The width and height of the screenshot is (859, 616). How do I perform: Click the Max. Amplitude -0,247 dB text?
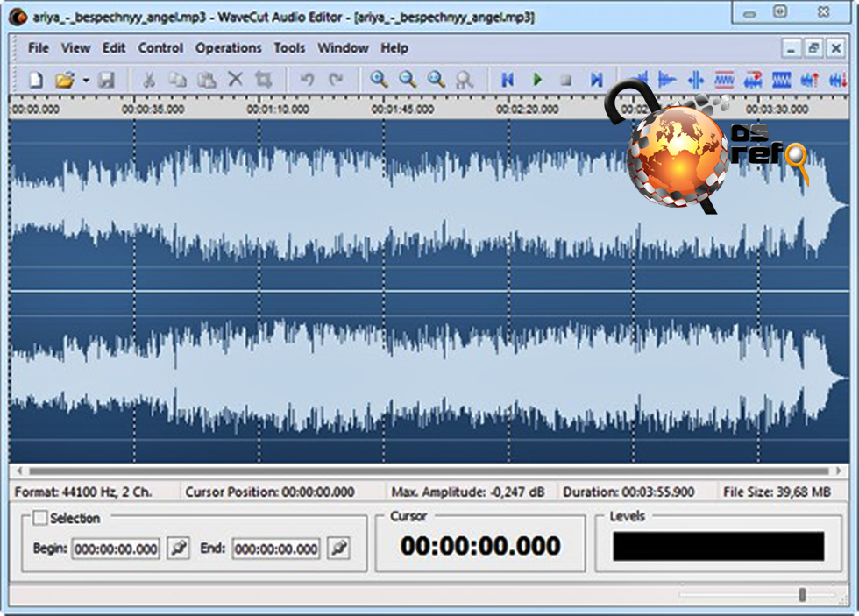(x=468, y=492)
